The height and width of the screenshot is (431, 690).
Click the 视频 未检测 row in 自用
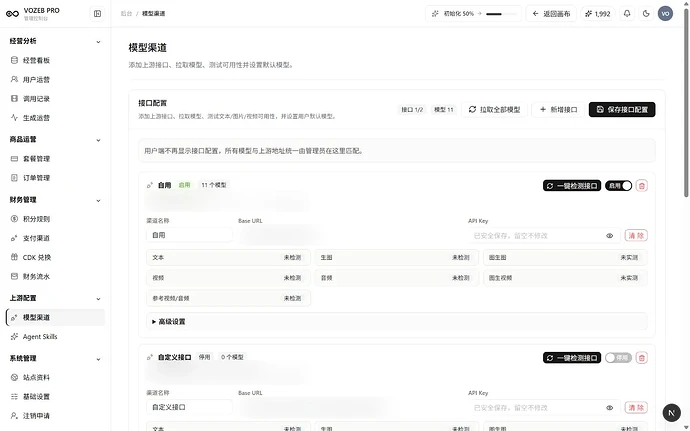(x=228, y=278)
